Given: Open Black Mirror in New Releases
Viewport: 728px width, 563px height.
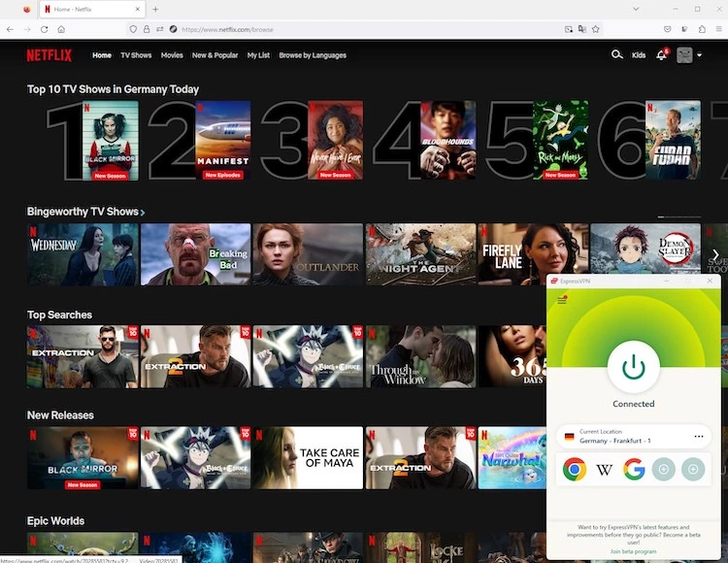Looking at the screenshot, I should pyautogui.click(x=83, y=457).
